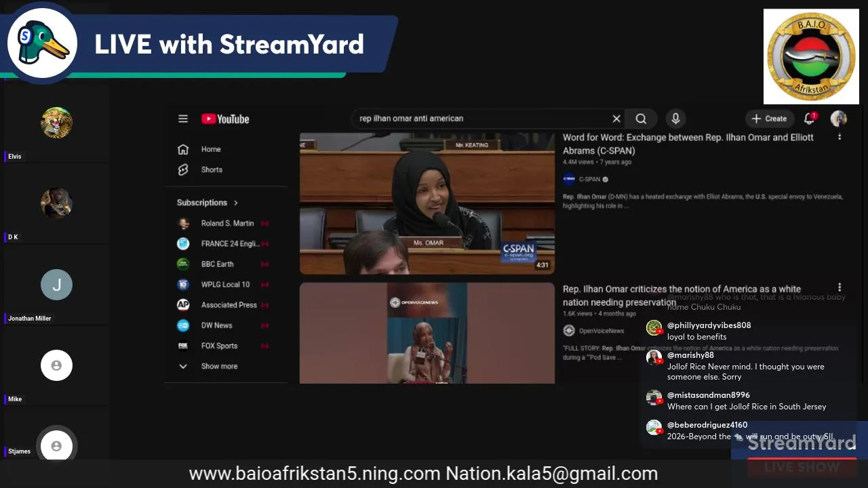Open more options for C-SPAN video
Screen dimensions: 868x488
[x=840, y=137]
